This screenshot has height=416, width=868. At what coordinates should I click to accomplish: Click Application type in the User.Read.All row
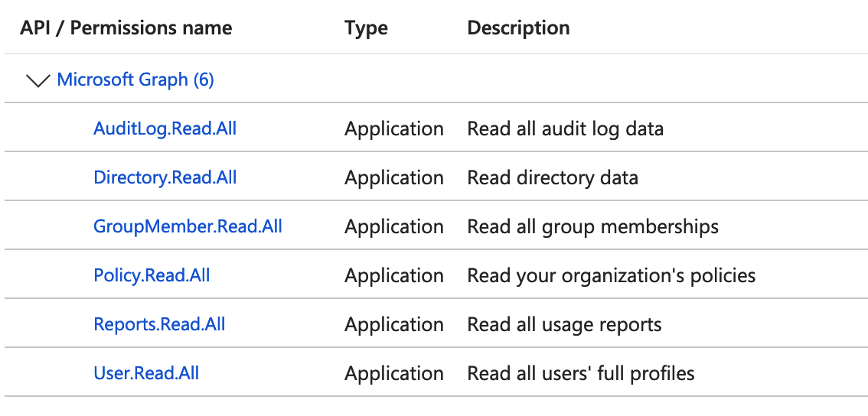[393, 373]
